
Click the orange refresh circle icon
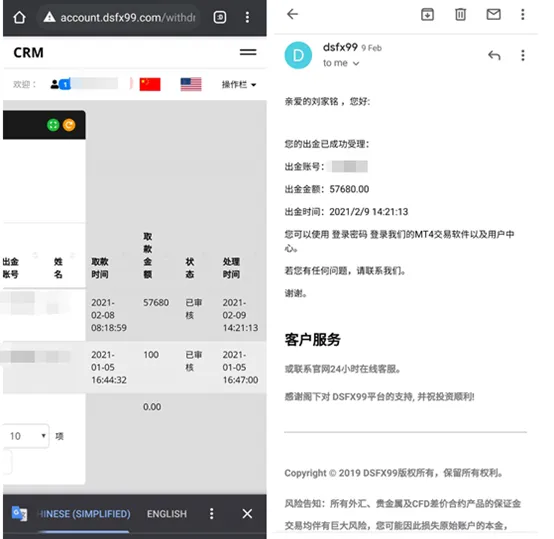[x=69, y=125]
